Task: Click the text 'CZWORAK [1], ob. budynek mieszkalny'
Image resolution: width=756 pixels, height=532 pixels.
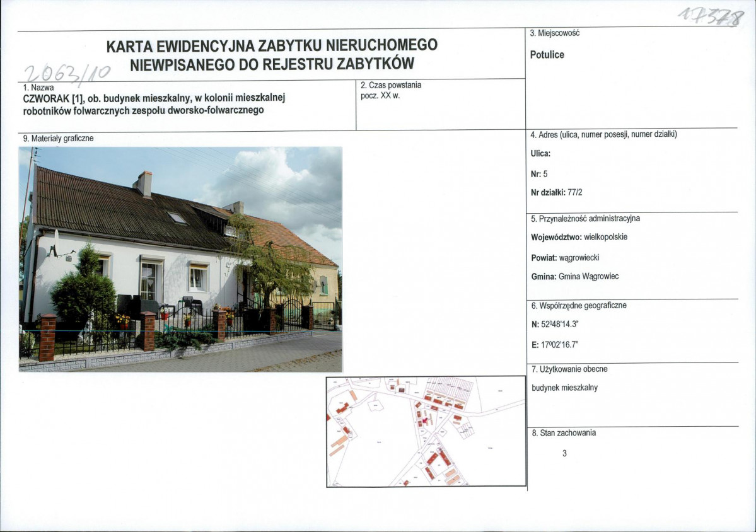Action: (x=107, y=98)
